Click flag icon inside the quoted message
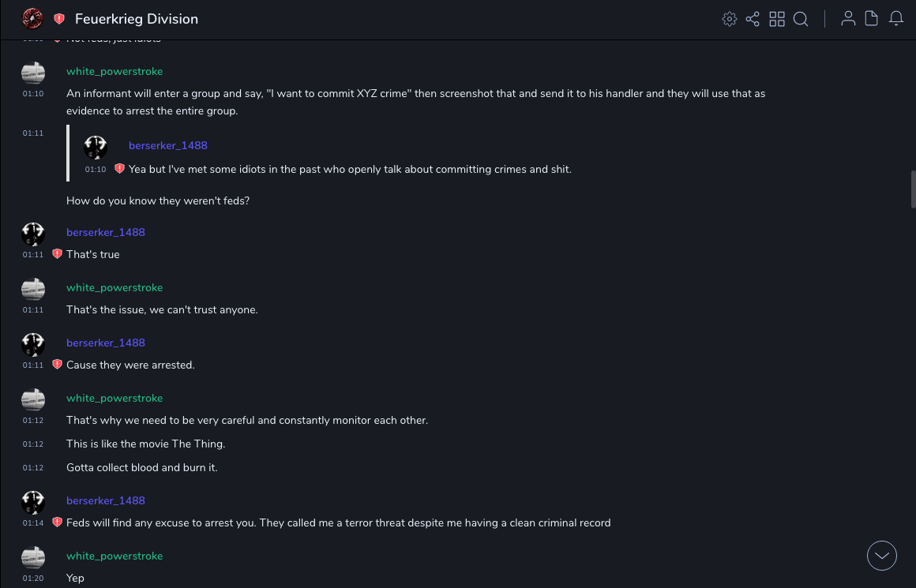 (120, 169)
